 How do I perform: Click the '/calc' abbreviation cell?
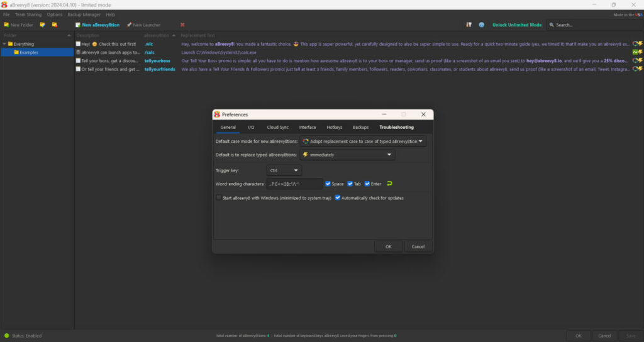click(150, 52)
